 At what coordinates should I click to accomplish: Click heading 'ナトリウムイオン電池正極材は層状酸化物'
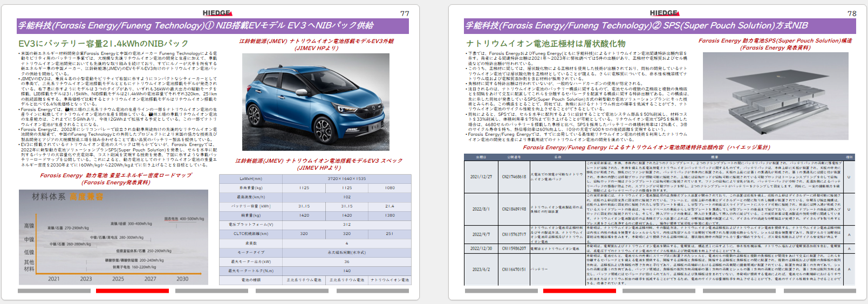(x=546, y=44)
